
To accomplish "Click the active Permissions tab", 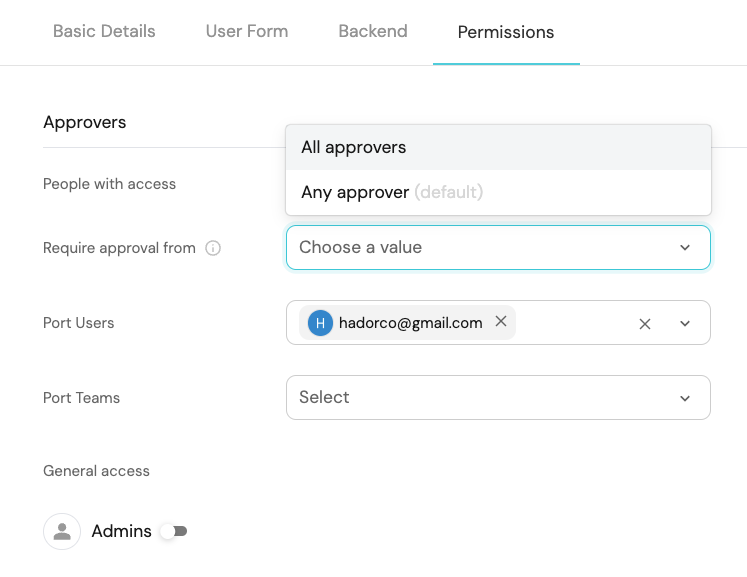I will point(506,32).
